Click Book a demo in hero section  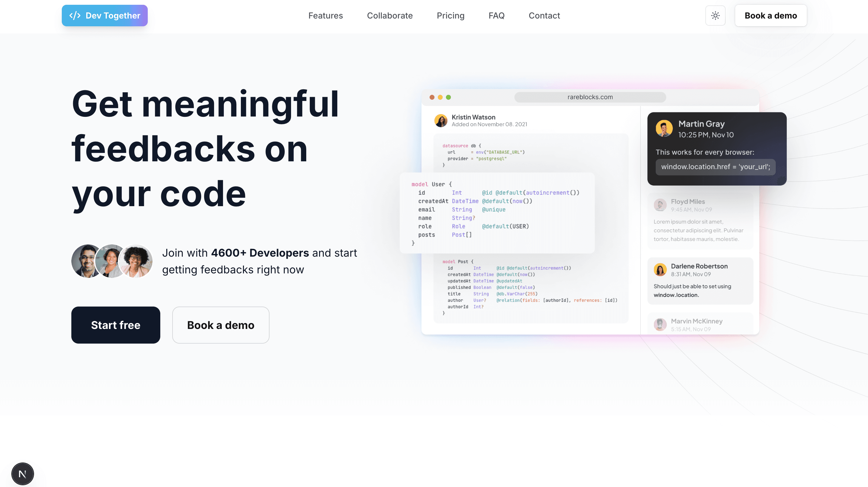pyautogui.click(x=220, y=325)
